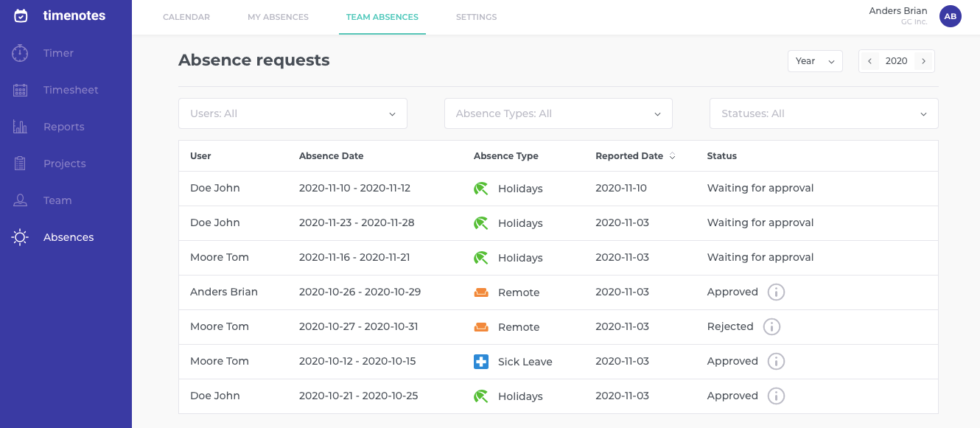Click Holidays icon in 2020-11-23 row
Screen dimensions: 980x428
click(481, 223)
